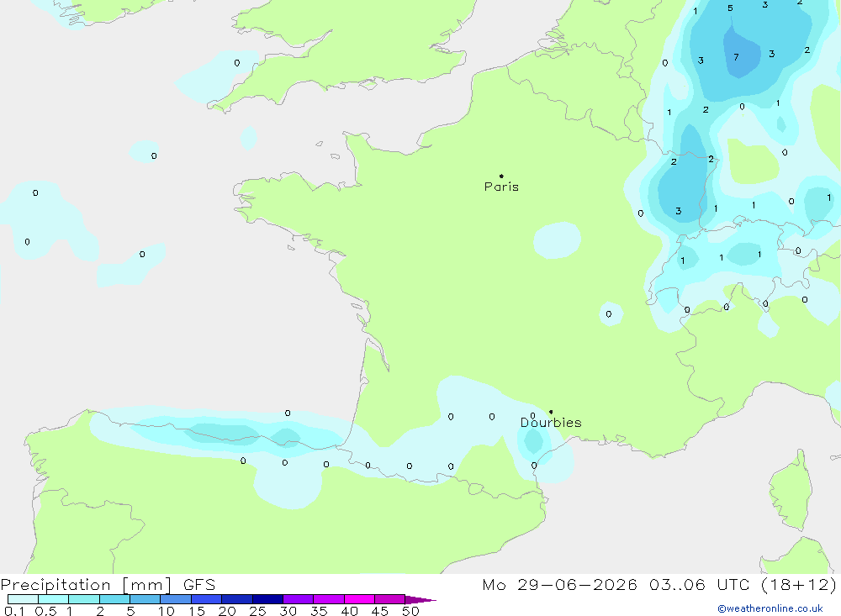Click the black dot marking Dourbies
841x616 pixels.
point(551,412)
